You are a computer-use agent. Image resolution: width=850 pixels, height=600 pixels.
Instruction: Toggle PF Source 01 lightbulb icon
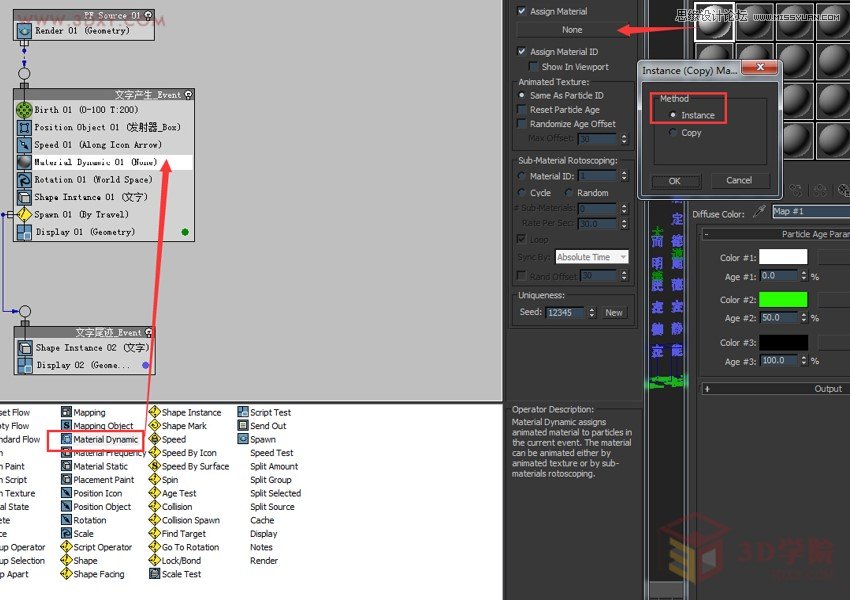149,15
